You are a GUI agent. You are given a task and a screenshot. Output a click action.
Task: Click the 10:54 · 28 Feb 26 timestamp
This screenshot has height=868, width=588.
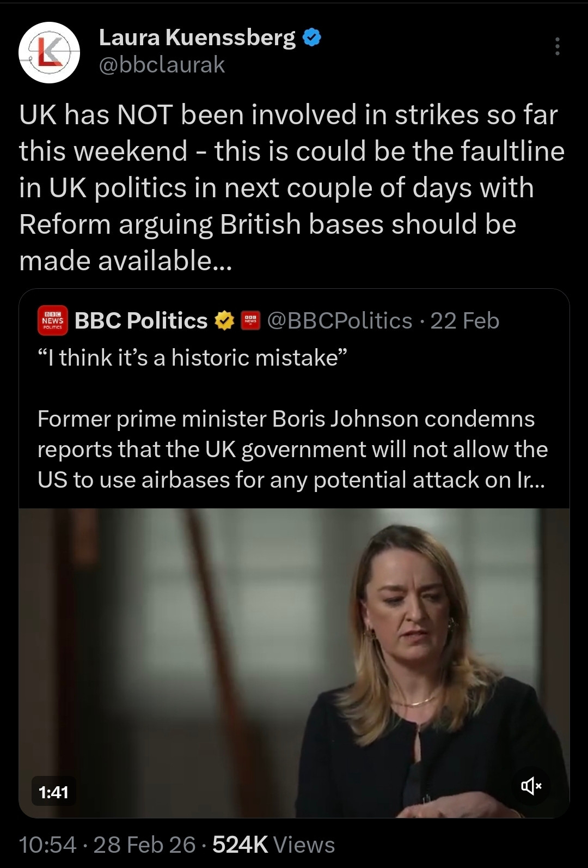(x=107, y=845)
